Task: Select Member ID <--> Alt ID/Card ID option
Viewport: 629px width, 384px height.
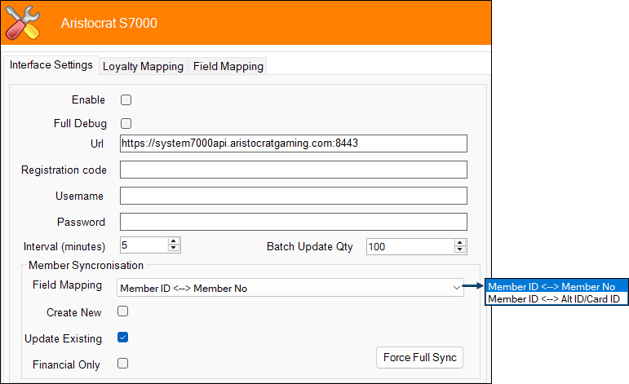Action: [x=556, y=299]
